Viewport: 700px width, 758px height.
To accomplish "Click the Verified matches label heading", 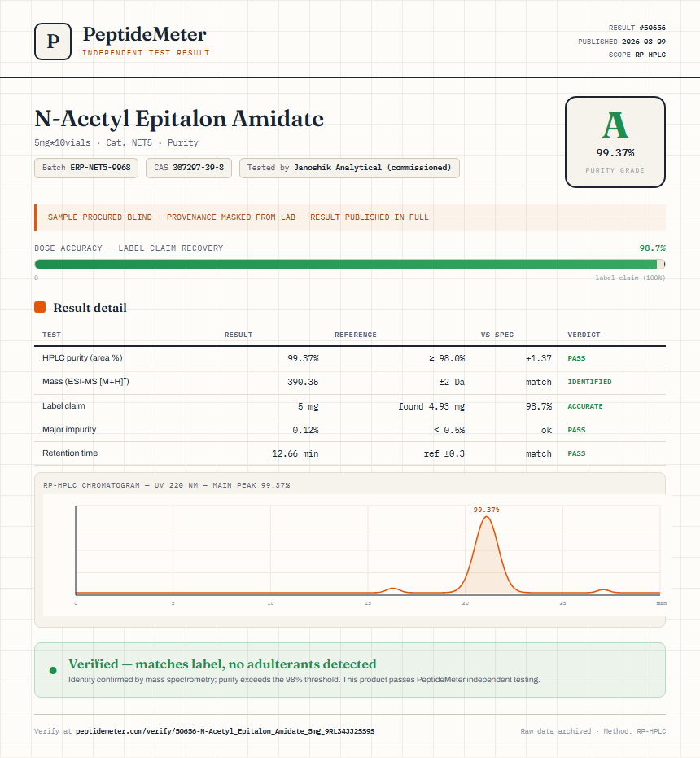I will 222,664.
